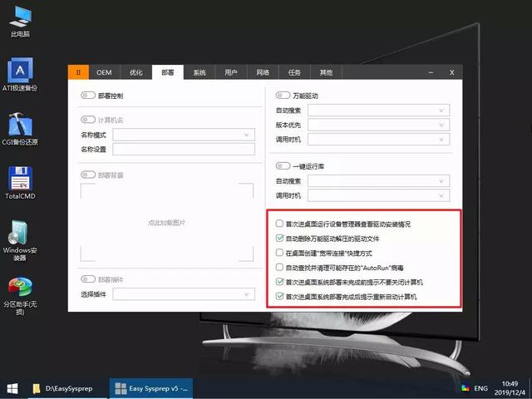Image resolution: width=532 pixels, height=399 pixels.
Task: Switch to the 优化 tab
Action: pos(135,72)
